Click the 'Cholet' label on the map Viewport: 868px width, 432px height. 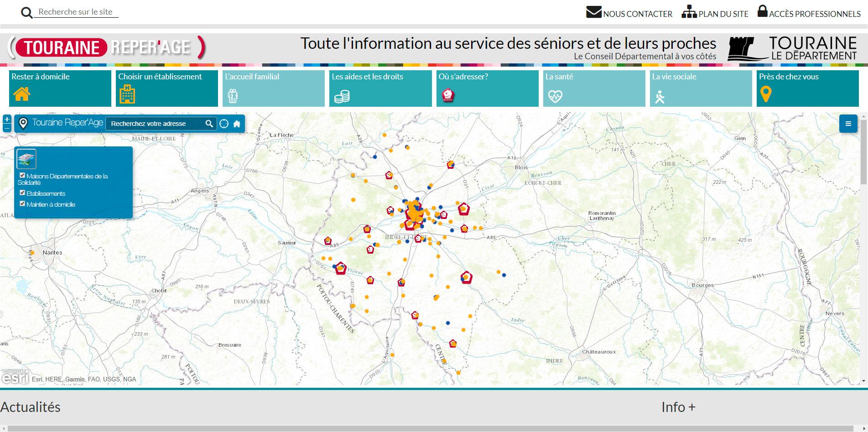(x=159, y=291)
